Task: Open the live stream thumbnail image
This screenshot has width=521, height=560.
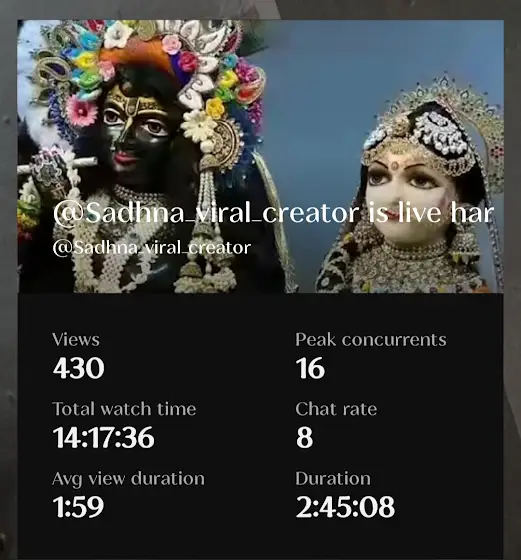Action: (x=261, y=156)
